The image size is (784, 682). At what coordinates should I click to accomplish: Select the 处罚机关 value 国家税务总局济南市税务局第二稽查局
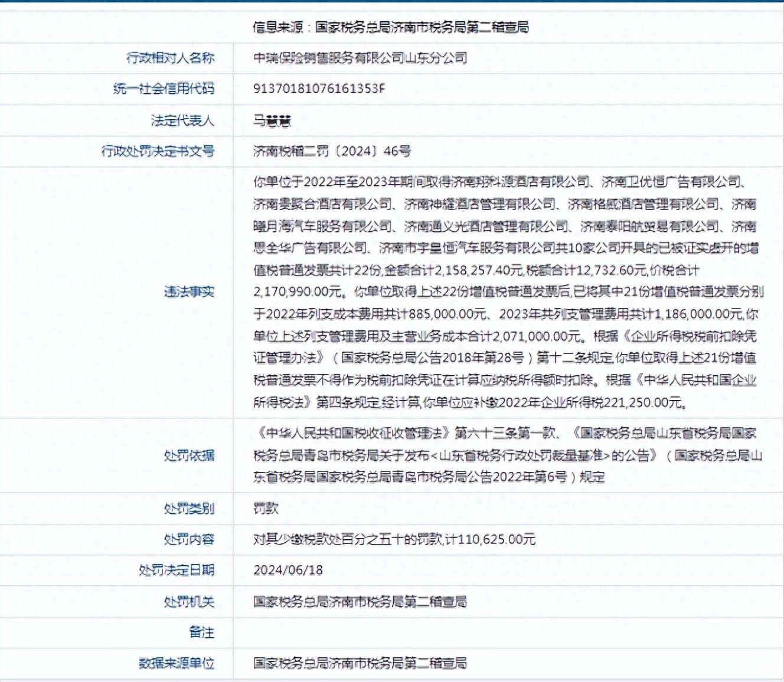(x=360, y=602)
